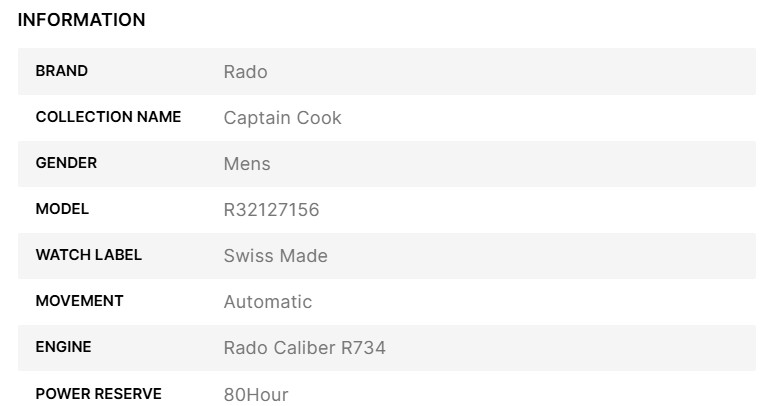Click the model number R32127156
The image size is (772, 406).
(x=271, y=210)
